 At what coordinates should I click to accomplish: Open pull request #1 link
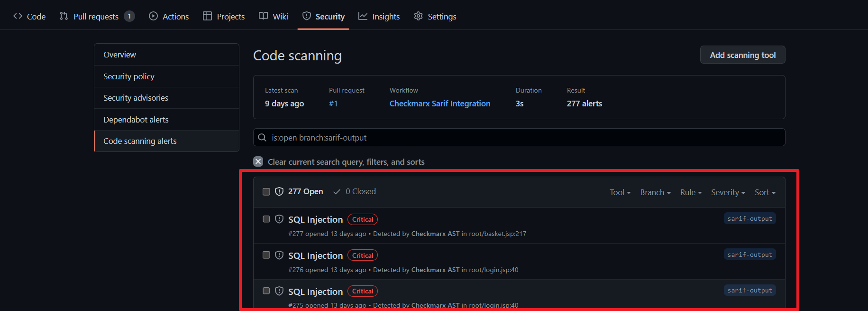pyautogui.click(x=333, y=104)
